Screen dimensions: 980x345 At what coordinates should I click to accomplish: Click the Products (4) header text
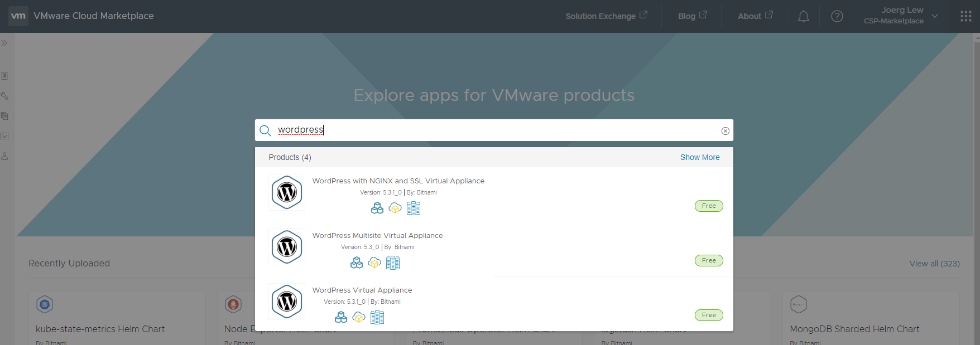290,157
